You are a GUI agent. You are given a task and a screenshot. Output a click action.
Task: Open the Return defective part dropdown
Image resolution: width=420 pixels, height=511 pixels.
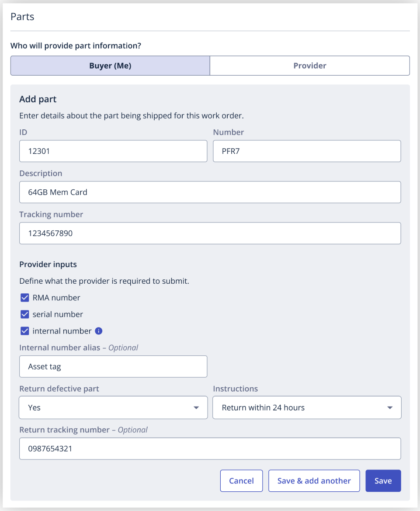[113, 408]
